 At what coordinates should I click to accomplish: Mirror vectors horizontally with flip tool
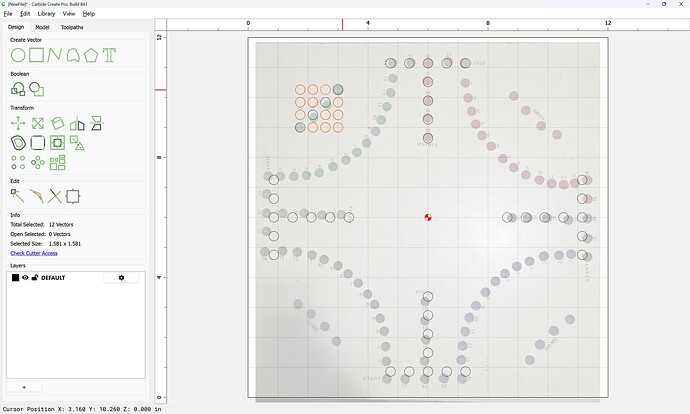pos(77,124)
